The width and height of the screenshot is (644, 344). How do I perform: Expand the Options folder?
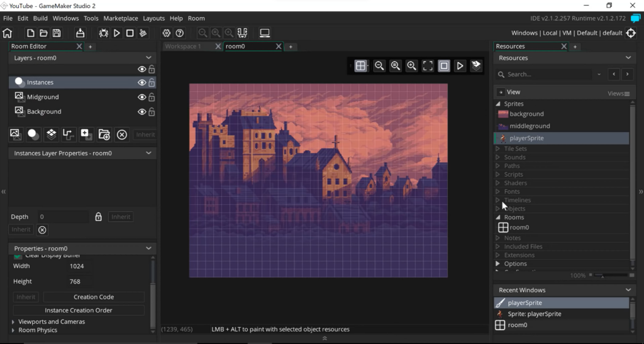tap(498, 264)
